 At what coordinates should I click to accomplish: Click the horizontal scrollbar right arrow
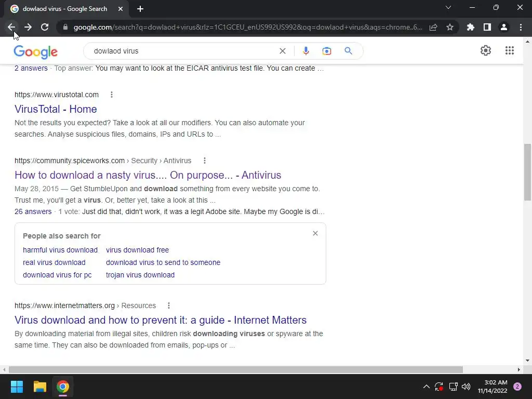519,369
